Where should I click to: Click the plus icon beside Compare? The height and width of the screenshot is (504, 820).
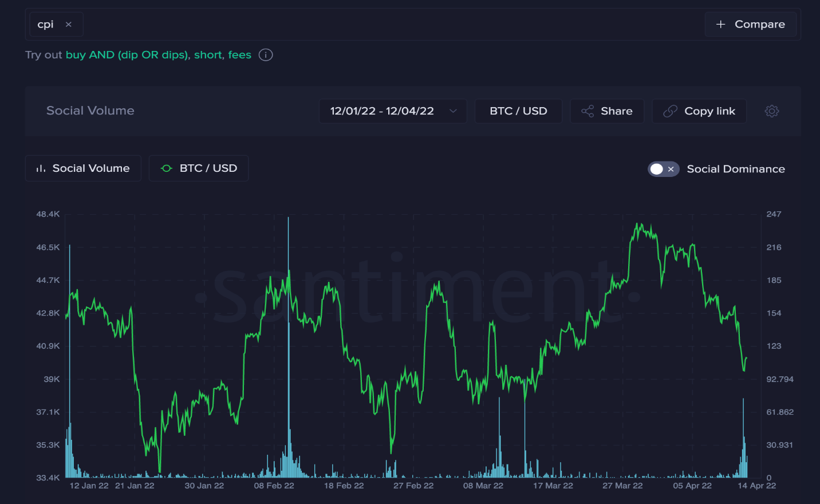[721, 24]
